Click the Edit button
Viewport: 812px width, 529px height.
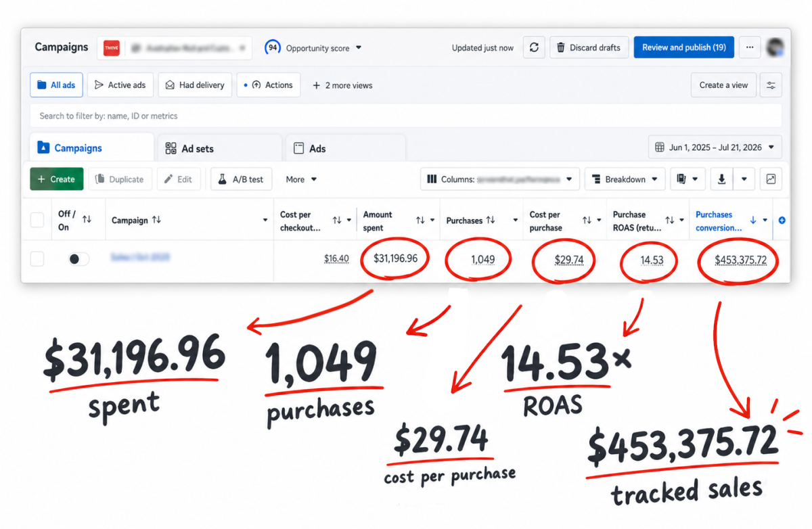coord(179,179)
